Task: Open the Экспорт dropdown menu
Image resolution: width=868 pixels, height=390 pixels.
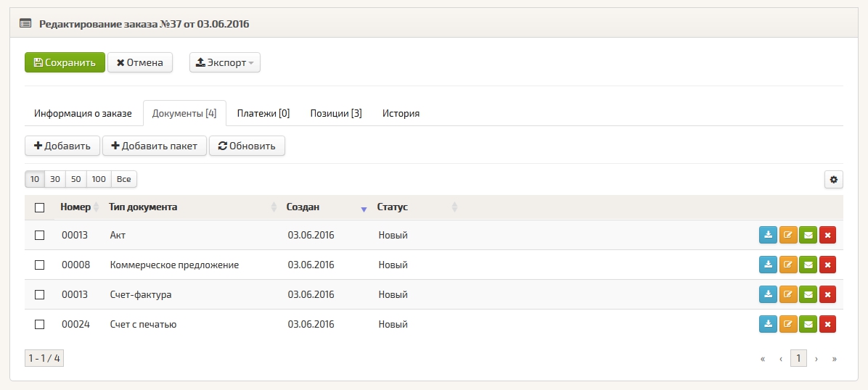Action: 224,62
